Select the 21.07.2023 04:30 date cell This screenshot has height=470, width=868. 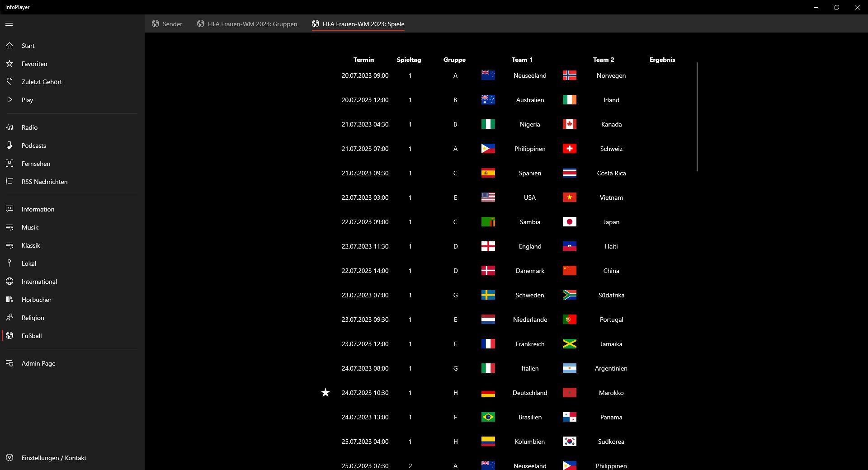coord(365,124)
